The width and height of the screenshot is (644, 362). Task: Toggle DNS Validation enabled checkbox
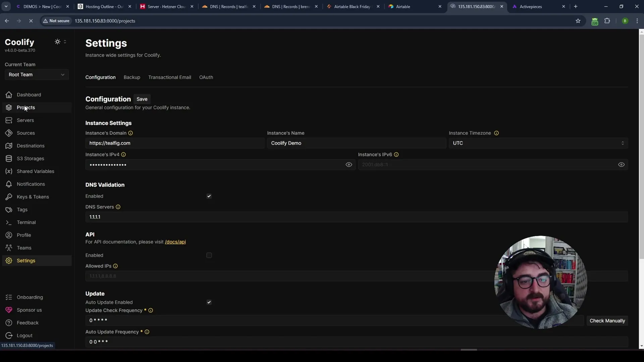pyautogui.click(x=209, y=196)
